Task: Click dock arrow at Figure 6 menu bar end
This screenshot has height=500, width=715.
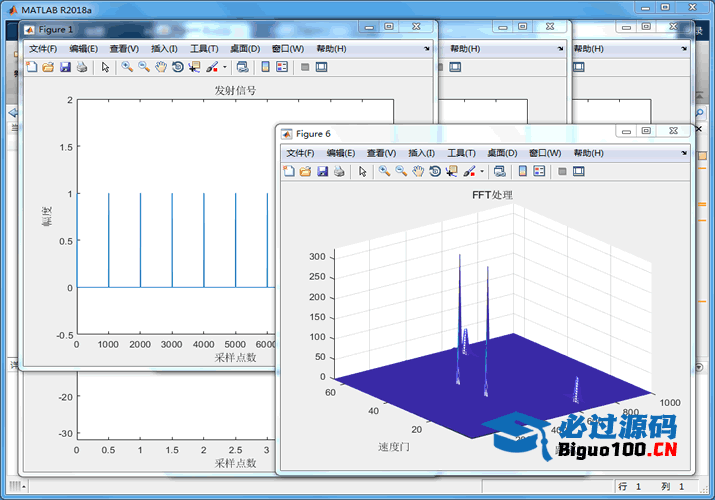Action: point(684,153)
